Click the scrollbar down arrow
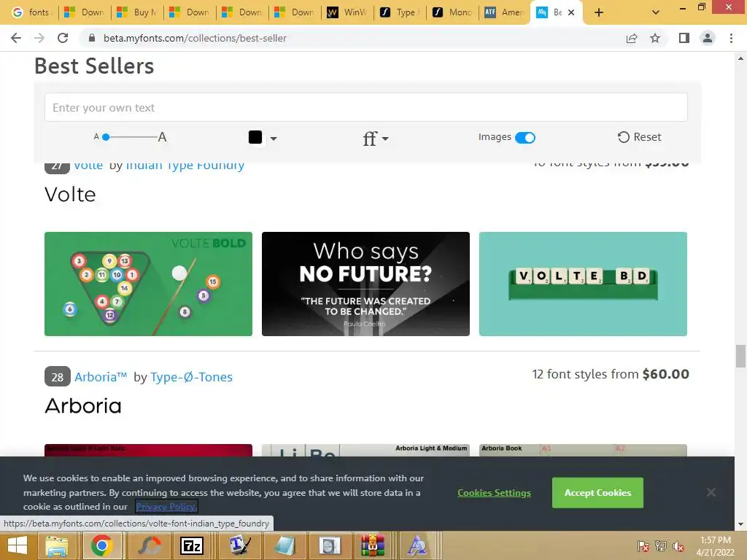The width and height of the screenshot is (747, 560). point(740,525)
